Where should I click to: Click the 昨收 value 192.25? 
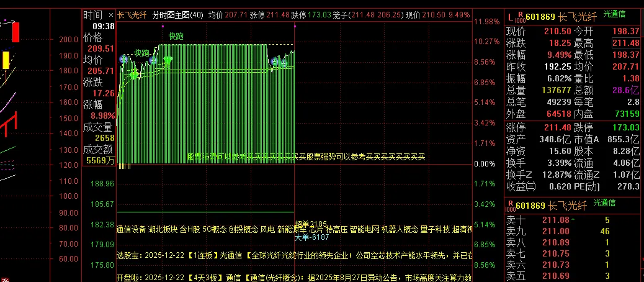557,66
